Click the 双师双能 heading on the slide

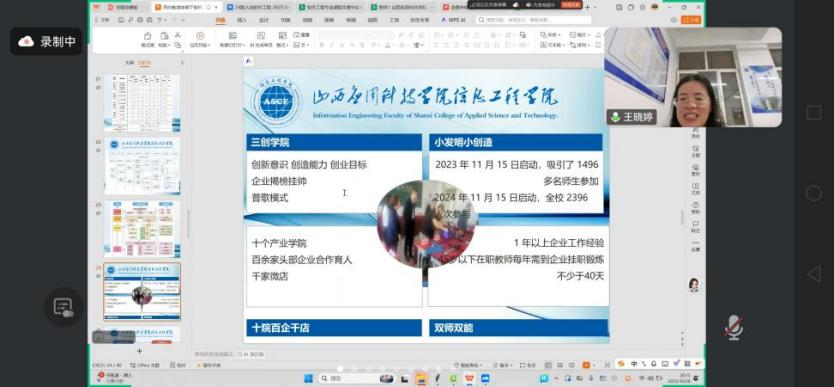tap(454, 328)
